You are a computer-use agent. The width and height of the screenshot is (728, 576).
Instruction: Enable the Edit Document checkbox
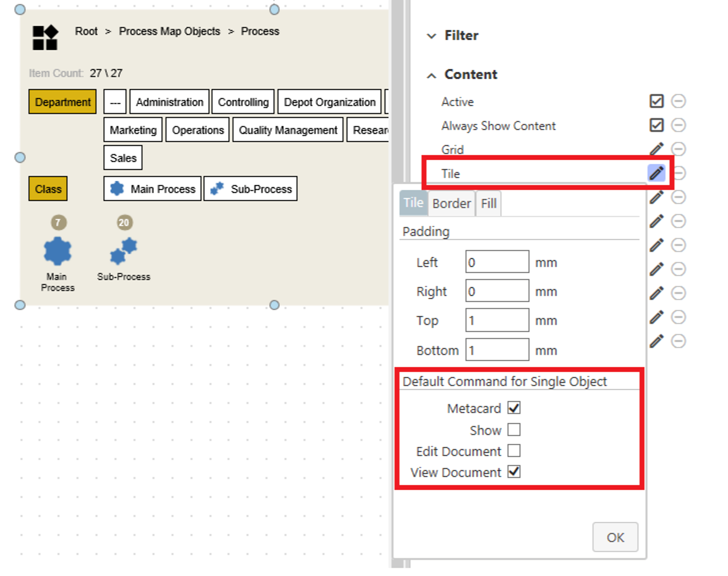514,451
